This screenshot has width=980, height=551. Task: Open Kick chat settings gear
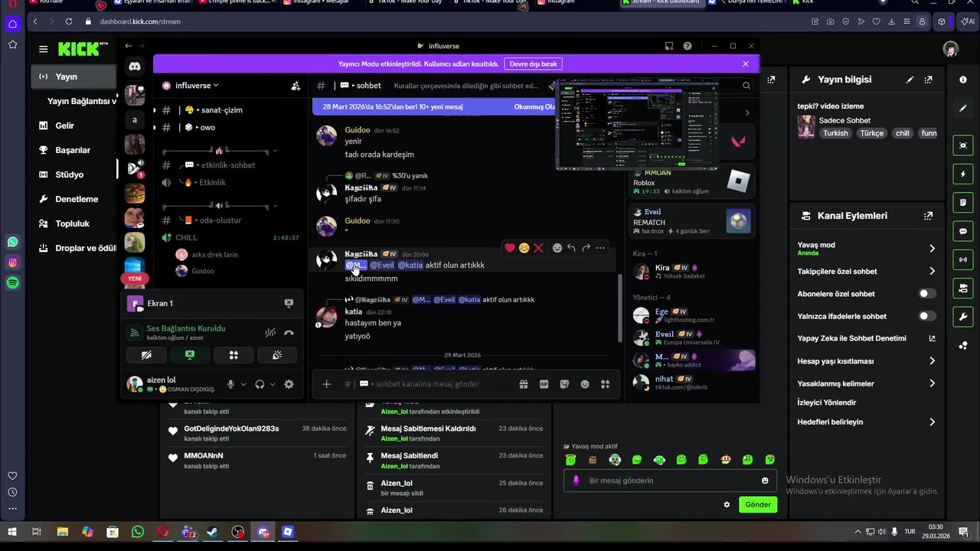727,505
